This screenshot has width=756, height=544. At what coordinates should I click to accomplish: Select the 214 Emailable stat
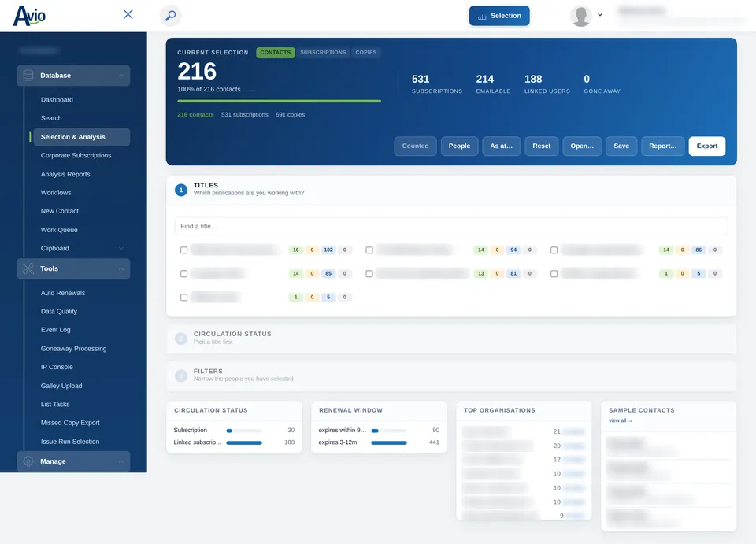coord(493,83)
